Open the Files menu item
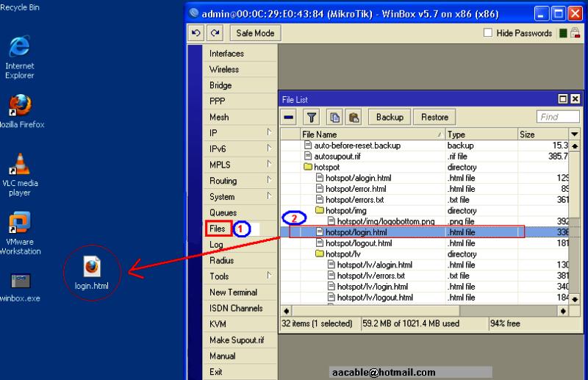The width and height of the screenshot is (588, 380). [218, 229]
